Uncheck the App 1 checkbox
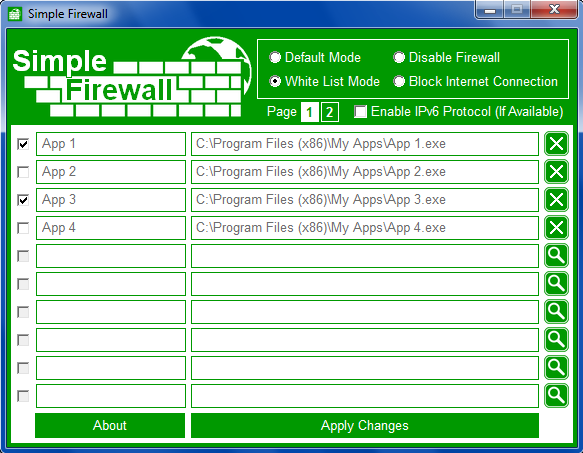This screenshot has height=453, width=583. pyautogui.click(x=23, y=144)
